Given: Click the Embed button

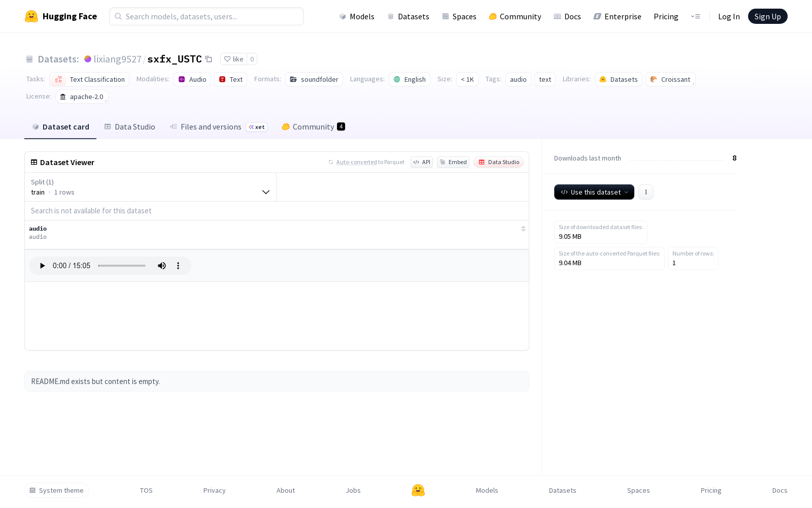Looking at the screenshot, I should (453, 162).
